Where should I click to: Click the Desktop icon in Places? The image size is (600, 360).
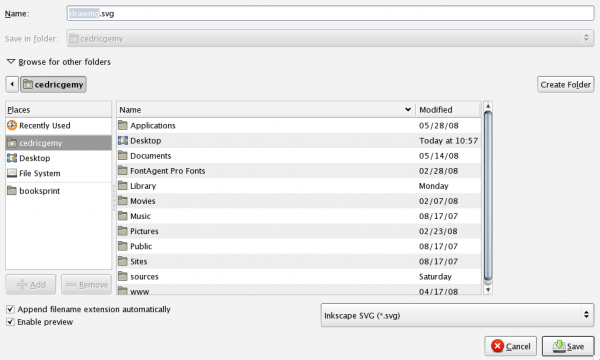(12, 158)
